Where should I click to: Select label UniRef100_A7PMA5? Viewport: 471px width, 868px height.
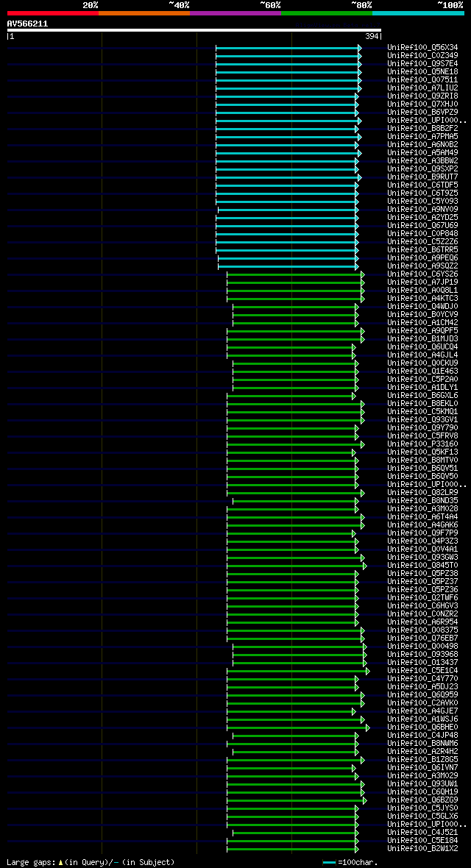pyautogui.click(x=422, y=137)
